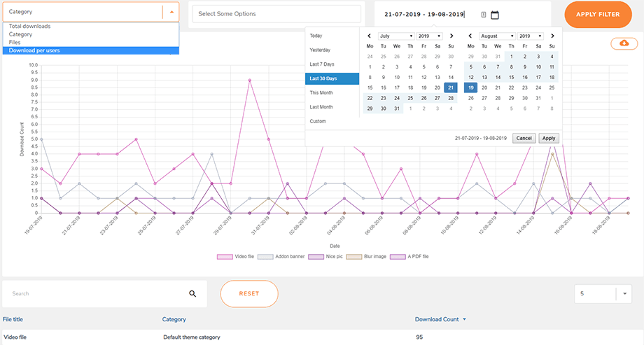Screen dimensions: 644x350
Task: Go to previous month in July calendar
Action: click(x=370, y=36)
